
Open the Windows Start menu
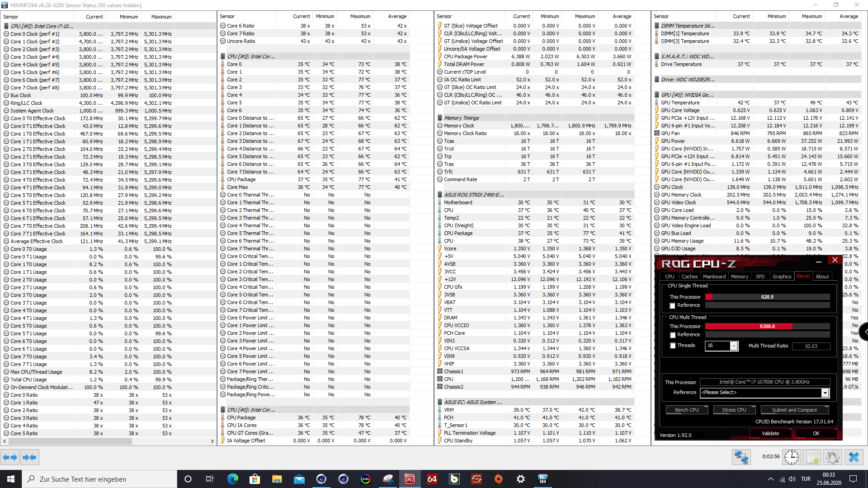pyautogui.click(x=11, y=479)
